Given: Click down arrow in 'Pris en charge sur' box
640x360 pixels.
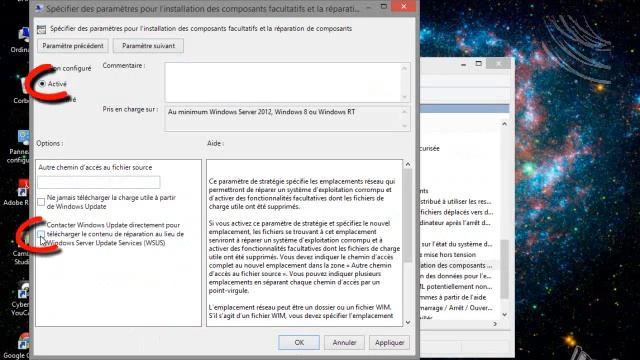Looking at the screenshot, I should 404,126.
